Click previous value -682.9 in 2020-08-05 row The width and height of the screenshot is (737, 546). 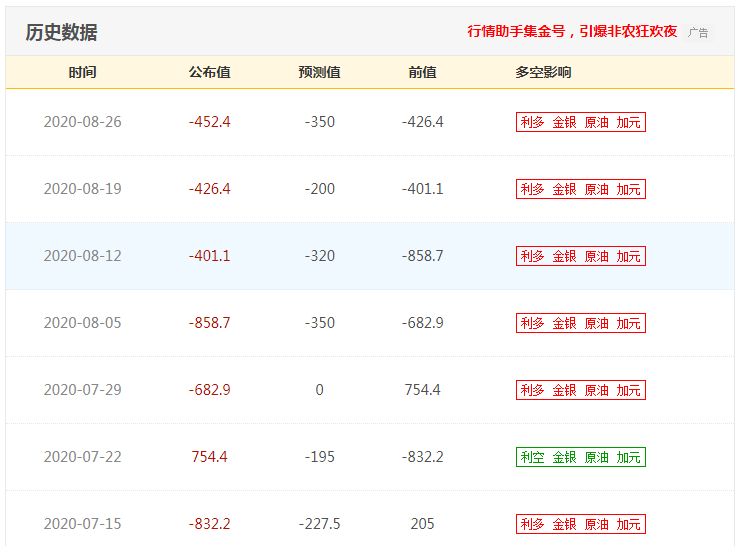422,322
